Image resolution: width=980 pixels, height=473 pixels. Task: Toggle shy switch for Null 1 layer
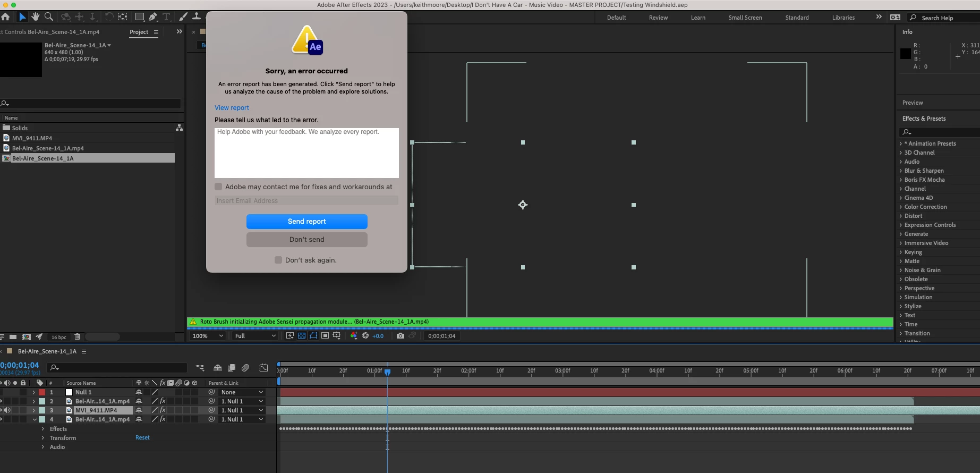click(x=139, y=392)
